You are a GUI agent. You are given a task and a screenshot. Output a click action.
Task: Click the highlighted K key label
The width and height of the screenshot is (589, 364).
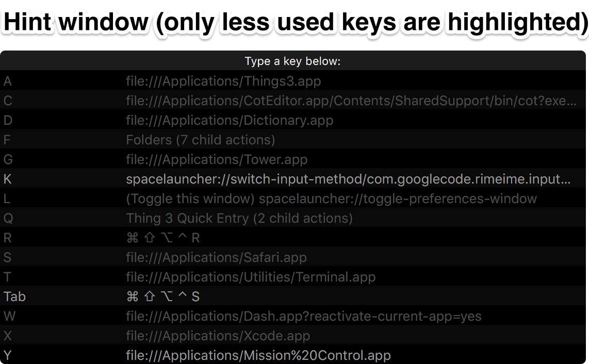click(7, 179)
